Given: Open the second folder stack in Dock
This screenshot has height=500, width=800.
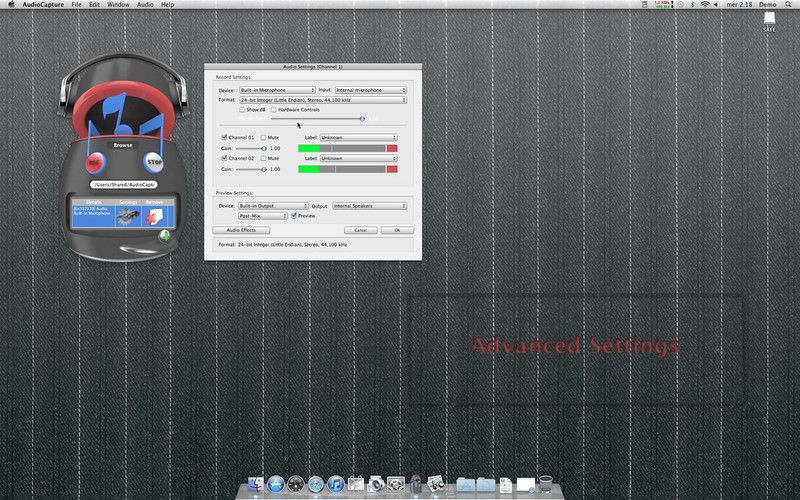Looking at the screenshot, I should [485, 484].
